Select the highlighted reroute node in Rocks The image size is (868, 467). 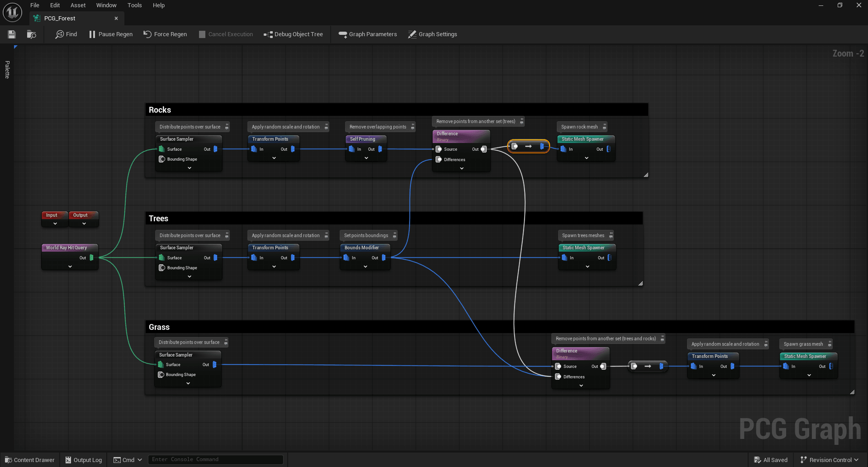click(x=528, y=146)
